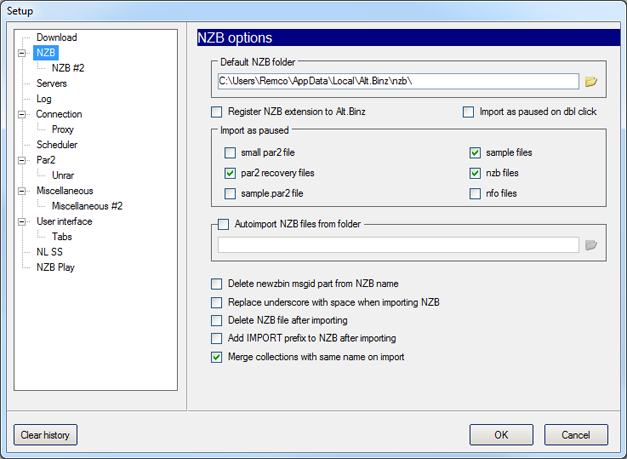The width and height of the screenshot is (627, 459).
Task: Uncheck par2 recovery files checkbox
Action: point(230,173)
